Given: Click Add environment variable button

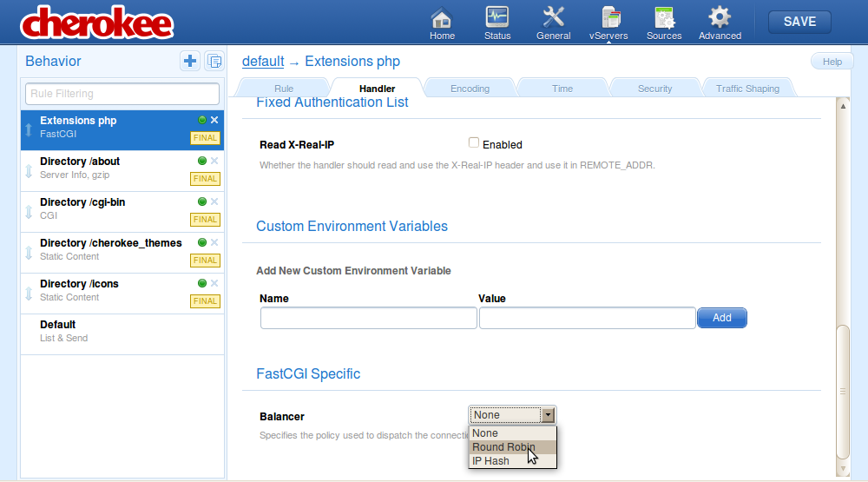Looking at the screenshot, I should [x=722, y=318].
